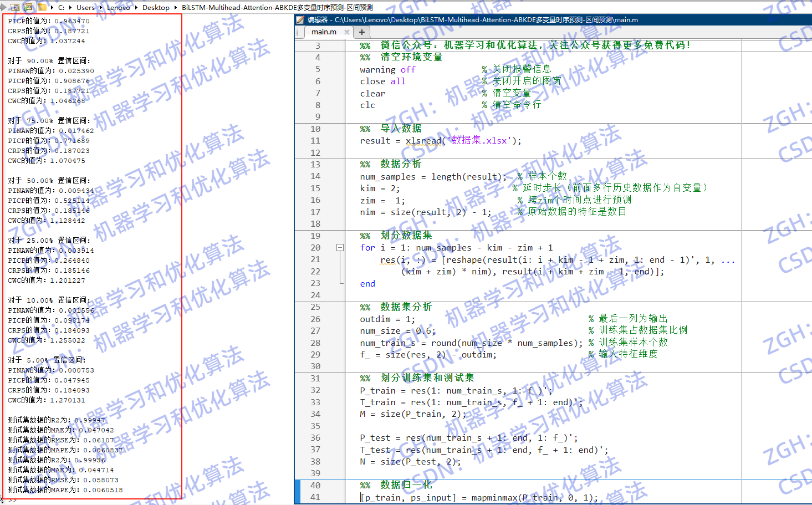
Task: Click Users in the folder path
Action: [85, 8]
